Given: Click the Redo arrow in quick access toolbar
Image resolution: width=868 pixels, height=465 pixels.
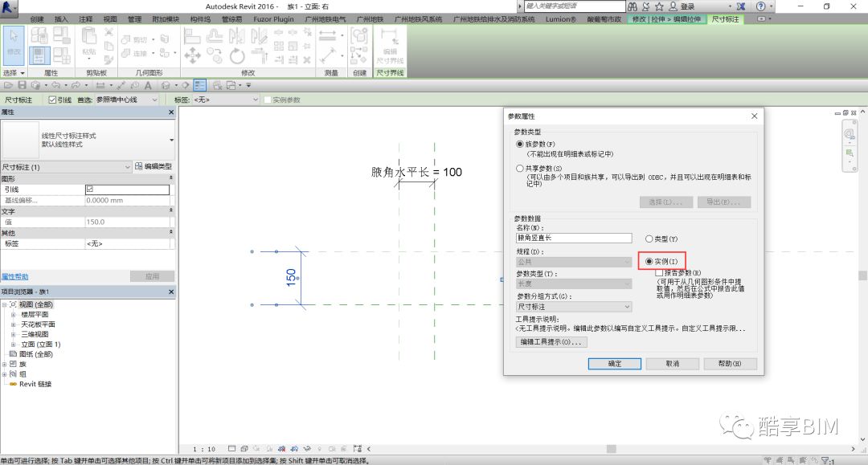Looking at the screenshot, I should [x=76, y=85].
